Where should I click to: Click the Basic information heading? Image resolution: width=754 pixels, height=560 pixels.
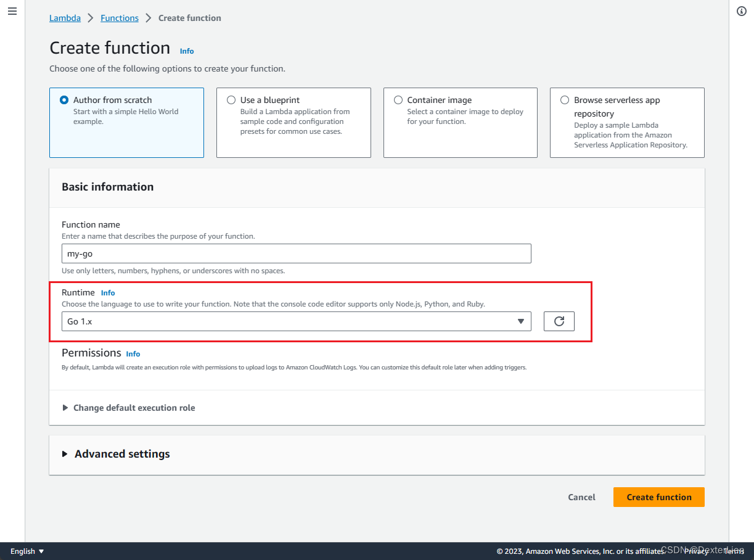108,187
